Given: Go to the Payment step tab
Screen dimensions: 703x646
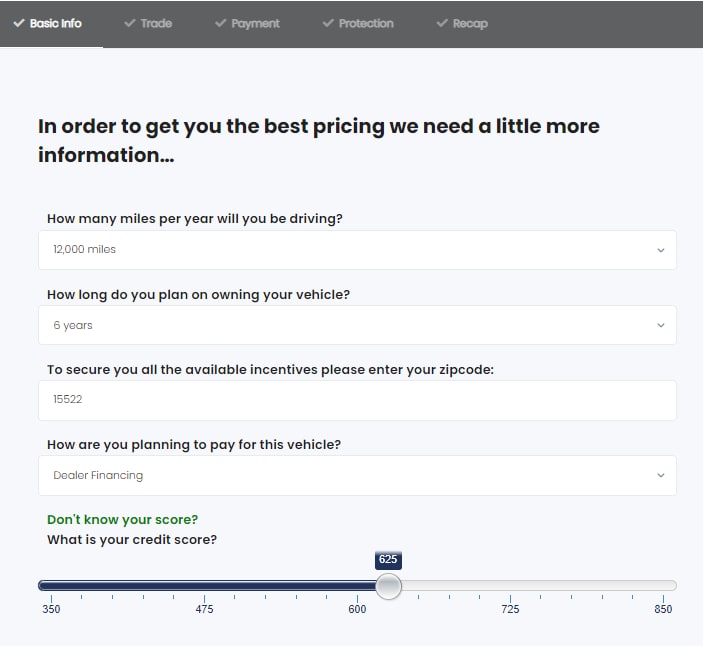Looking at the screenshot, I should (x=247, y=23).
